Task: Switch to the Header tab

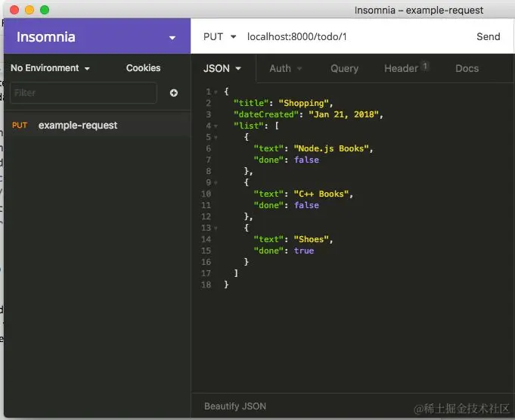Action: (401, 68)
